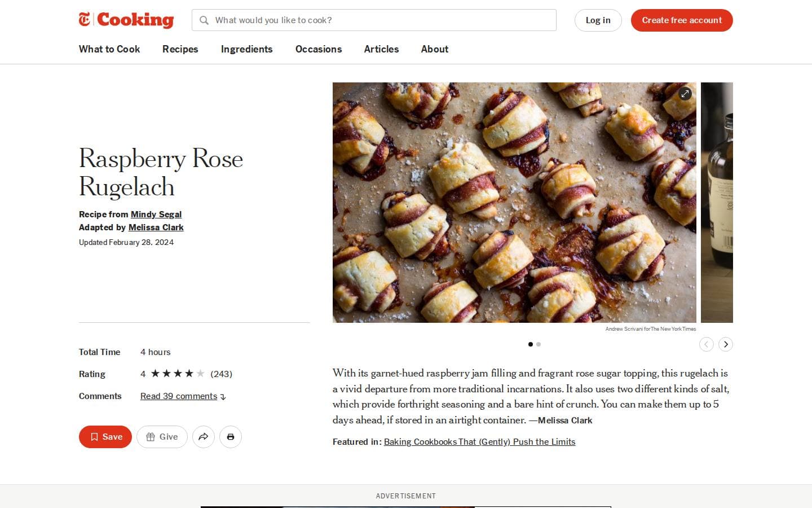Go to next carousel image
This screenshot has height=508, width=812.
point(726,344)
